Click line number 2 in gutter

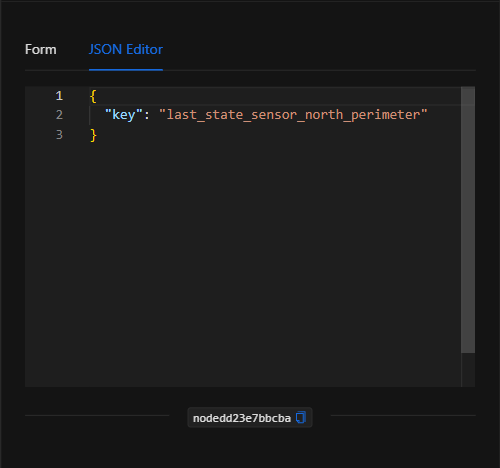[59, 115]
